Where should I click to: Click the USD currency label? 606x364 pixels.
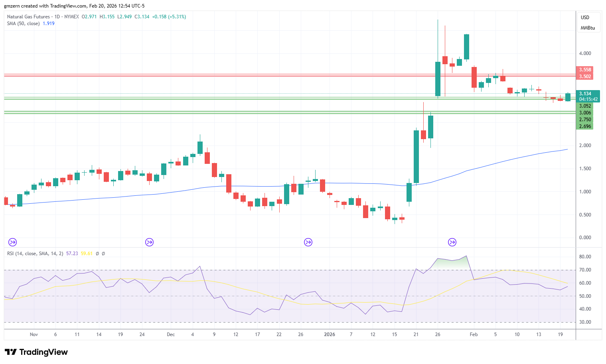(585, 18)
